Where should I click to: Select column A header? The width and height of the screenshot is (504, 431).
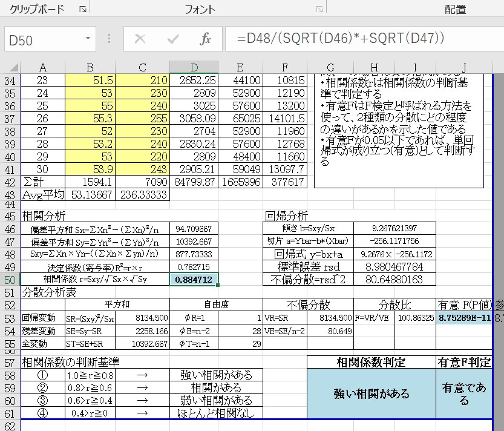coord(43,68)
